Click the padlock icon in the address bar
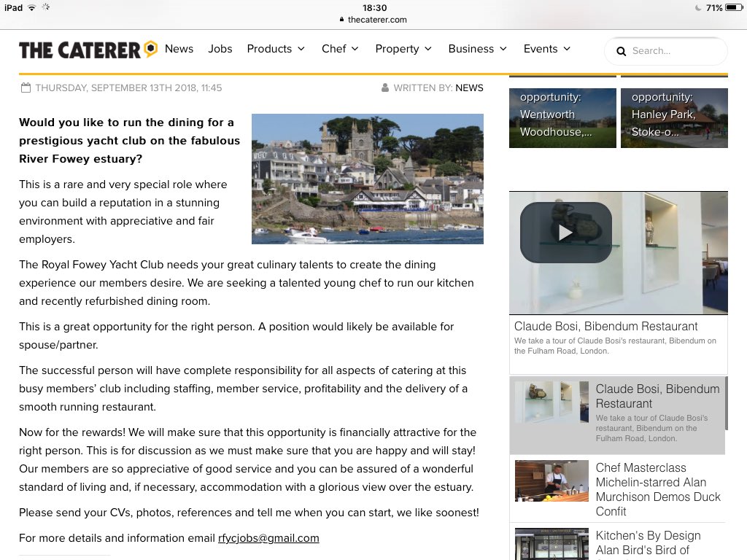Image resolution: width=747 pixels, height=560 pixels. pyautogui.click(x=343, y=20)
